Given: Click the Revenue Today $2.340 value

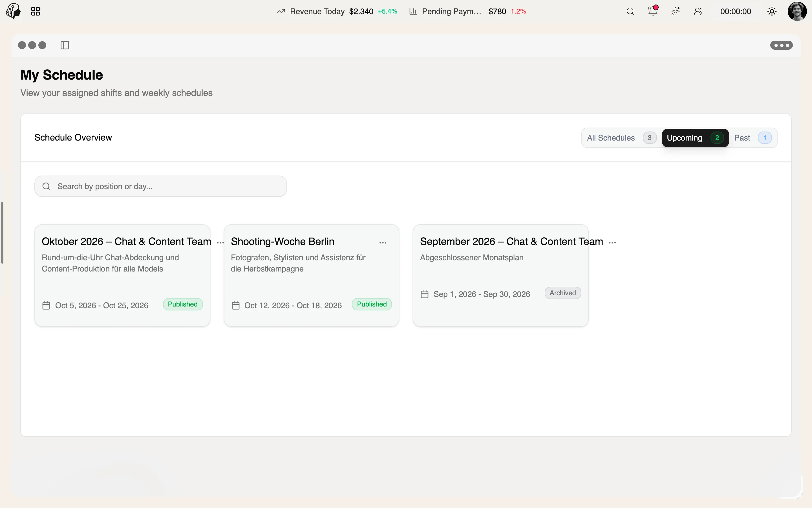Looking at the screenshot, I should 361,11.
